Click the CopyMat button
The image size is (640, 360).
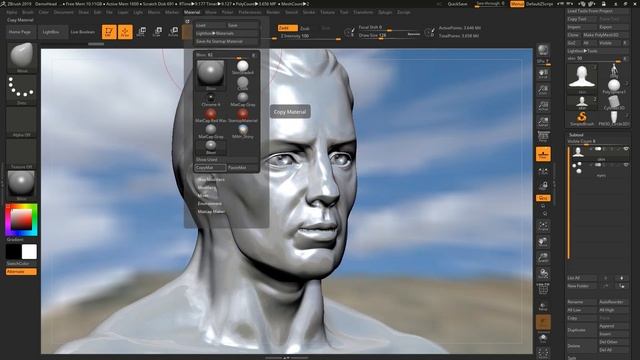210,168
